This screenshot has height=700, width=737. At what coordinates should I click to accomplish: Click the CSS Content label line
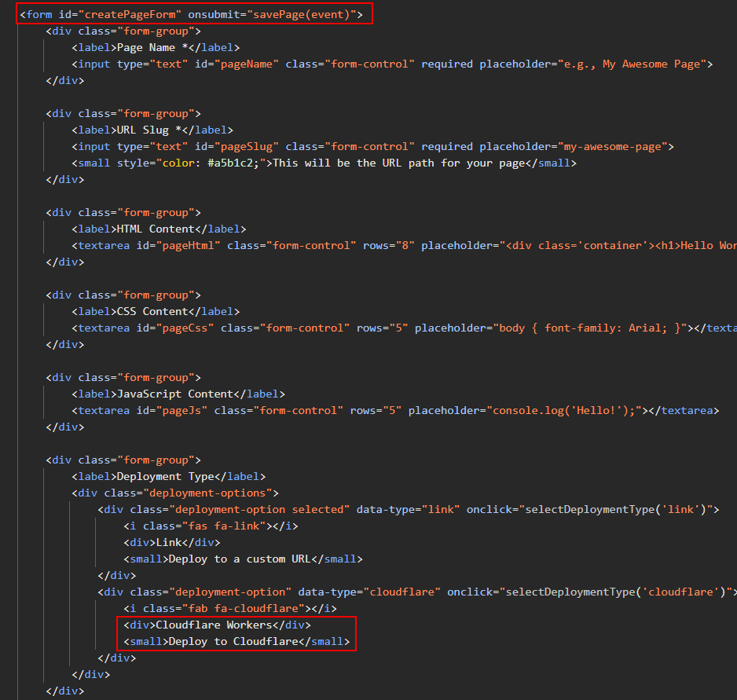click(156, 311)
